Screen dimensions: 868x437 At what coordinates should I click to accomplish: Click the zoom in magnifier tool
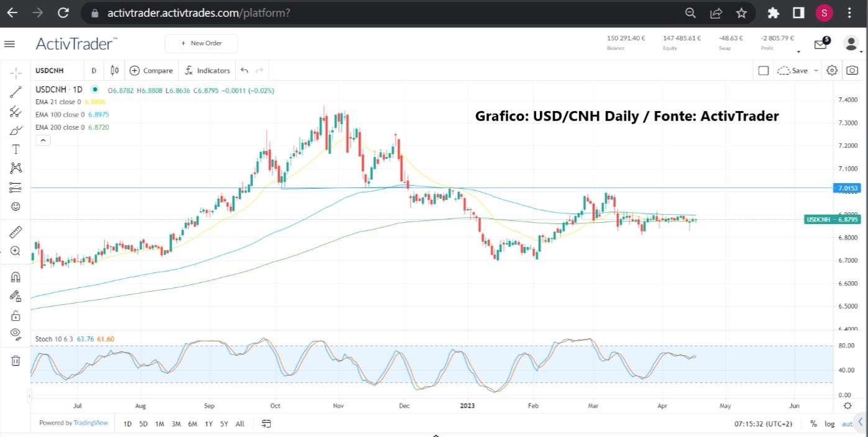click(x=16, y=251)
